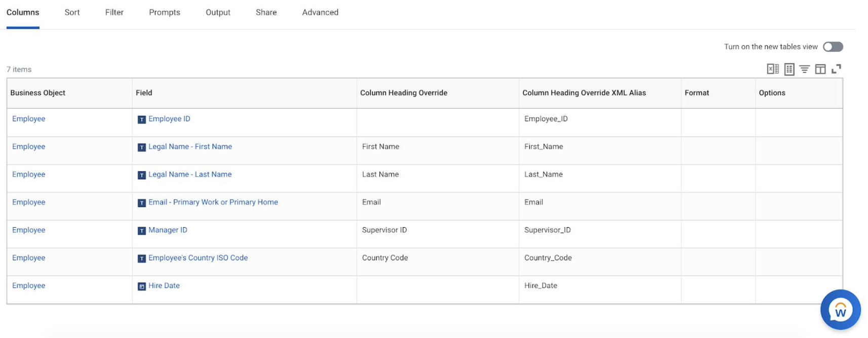Viewport: 868px width, 338px height.
Task: Click the text-type icon beside Employee ID
Action: point(142,119)
